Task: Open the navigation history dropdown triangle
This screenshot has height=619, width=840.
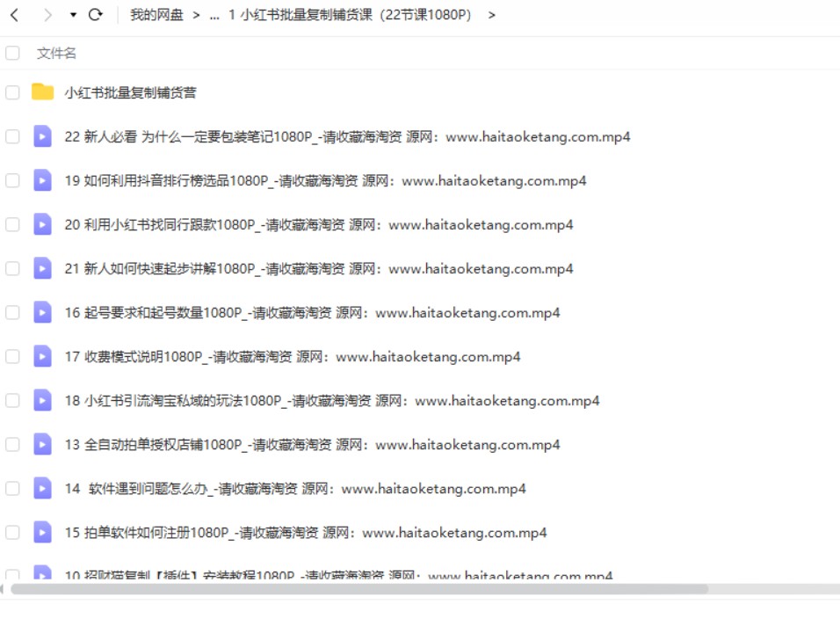Action: point(73,15)
